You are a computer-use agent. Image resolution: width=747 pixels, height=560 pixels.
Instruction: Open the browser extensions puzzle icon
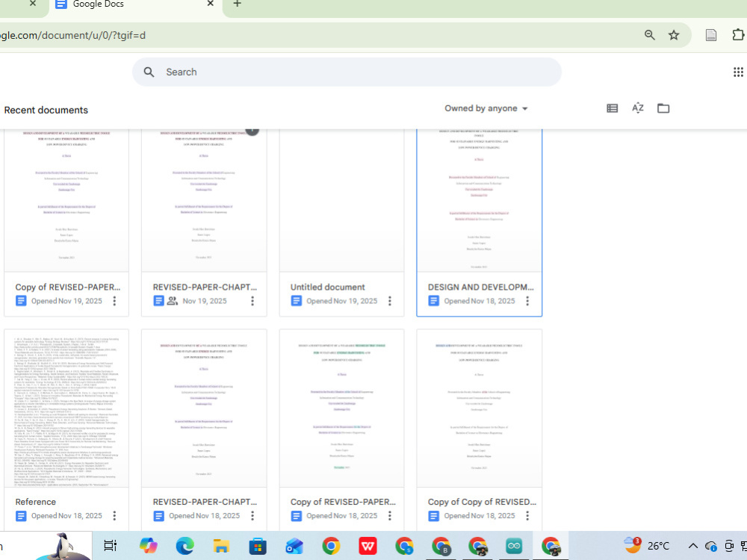pos(737,35)
